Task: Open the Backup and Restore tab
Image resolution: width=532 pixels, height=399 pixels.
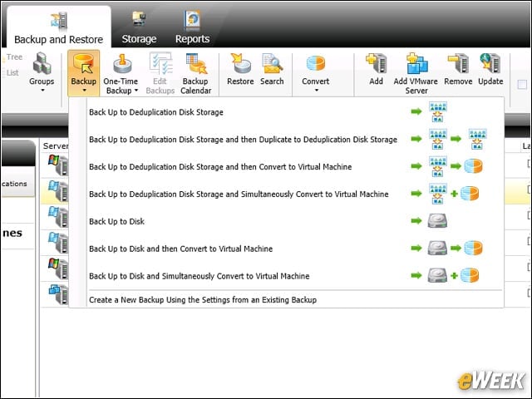Action: [x=59, y=28]
